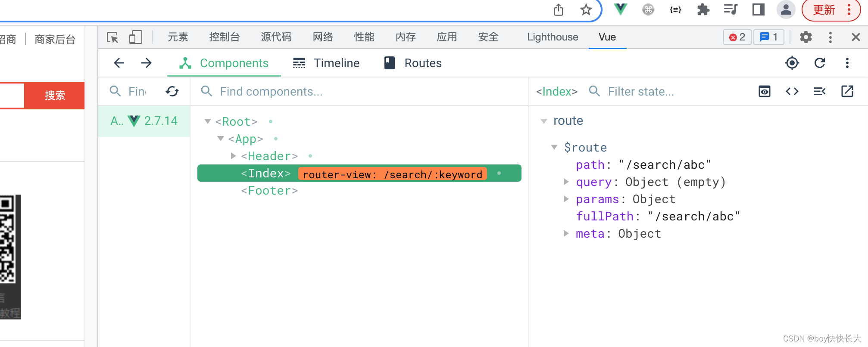868x347 pixels.
Task: Switch to the 内存 tab
Action: coord(406,37)
